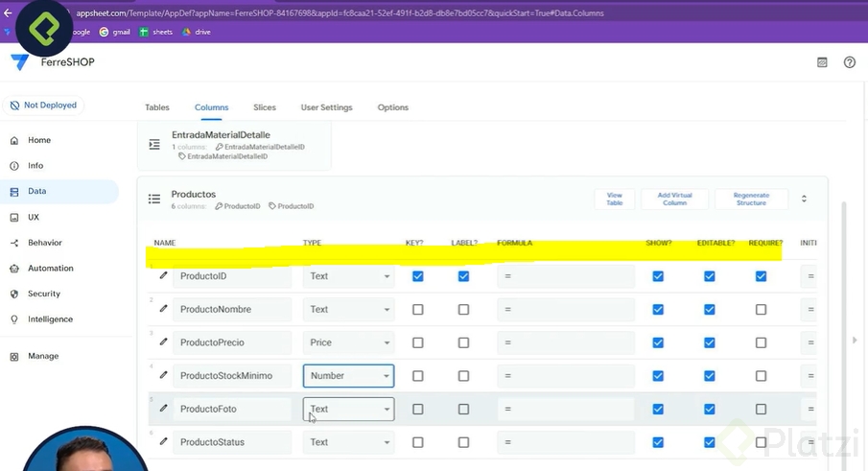
Task: Open the help question mark icon
Action: point(849,62)
